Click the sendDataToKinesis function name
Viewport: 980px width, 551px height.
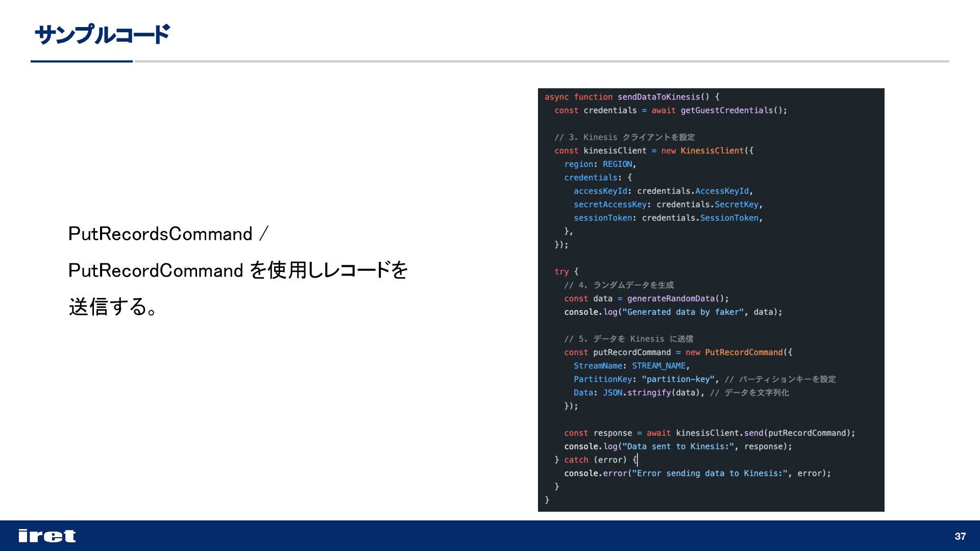point(658,97)
